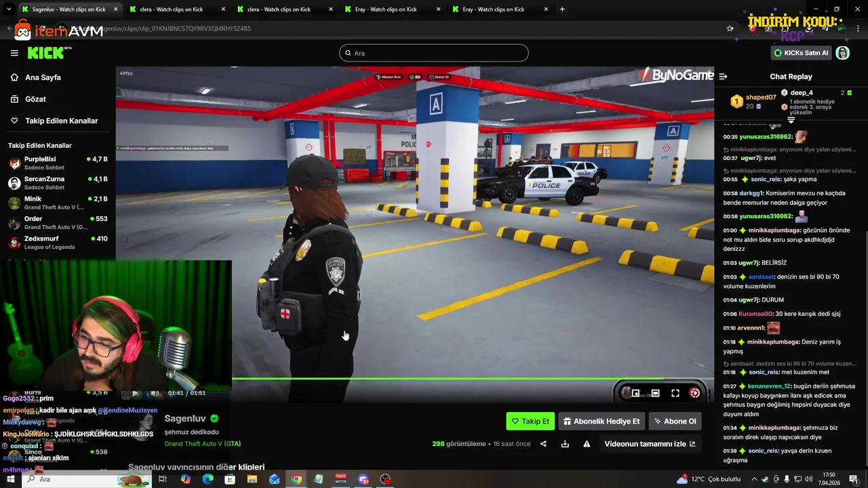Report the clip with warning icon
Viewport: 868px width, 488px height.
coord(587,444)
